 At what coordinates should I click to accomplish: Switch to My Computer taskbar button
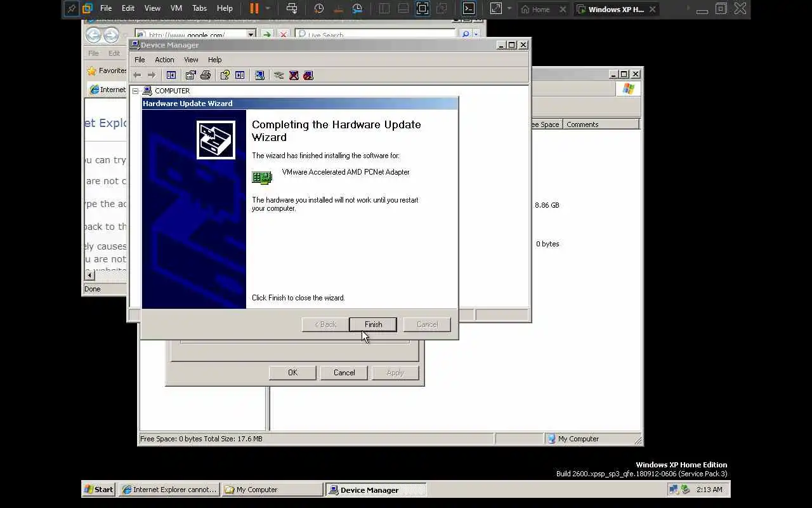coord(273,490)
